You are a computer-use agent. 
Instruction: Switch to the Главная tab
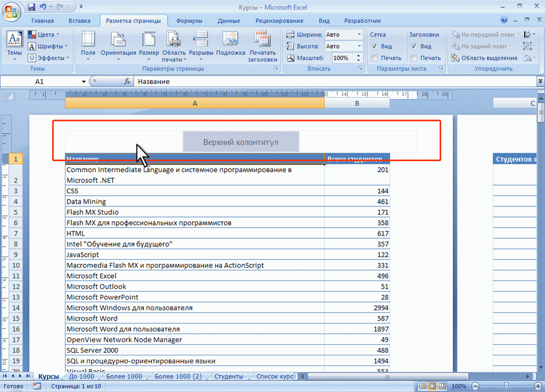(43, 21)
